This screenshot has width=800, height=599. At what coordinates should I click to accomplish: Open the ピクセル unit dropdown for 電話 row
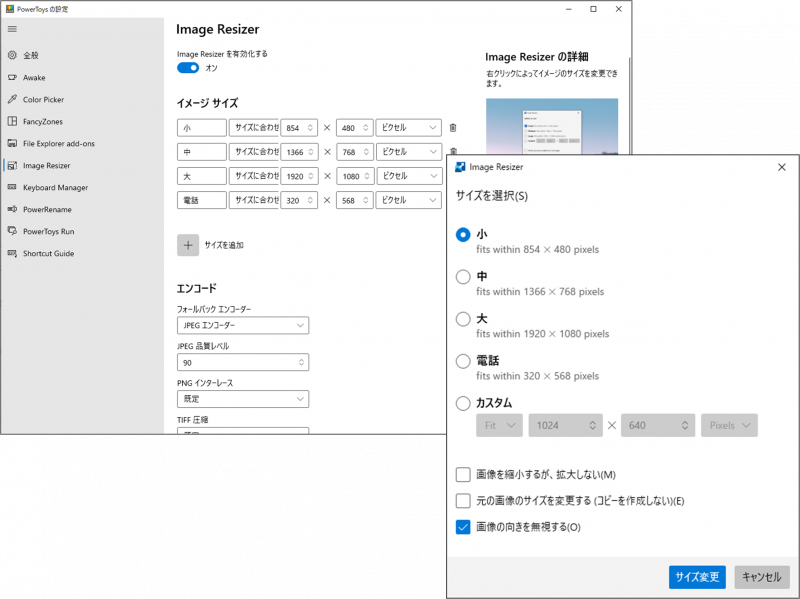409,200
